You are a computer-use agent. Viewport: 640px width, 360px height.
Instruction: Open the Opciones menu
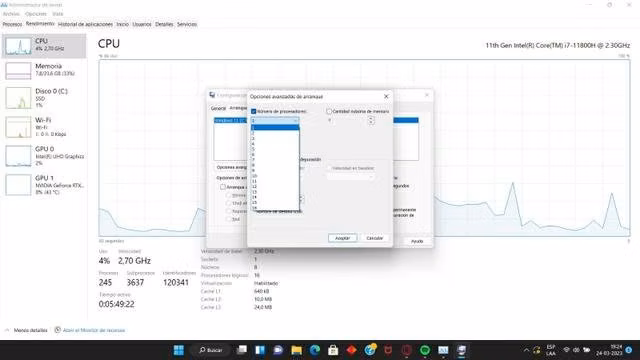point(36,14)
